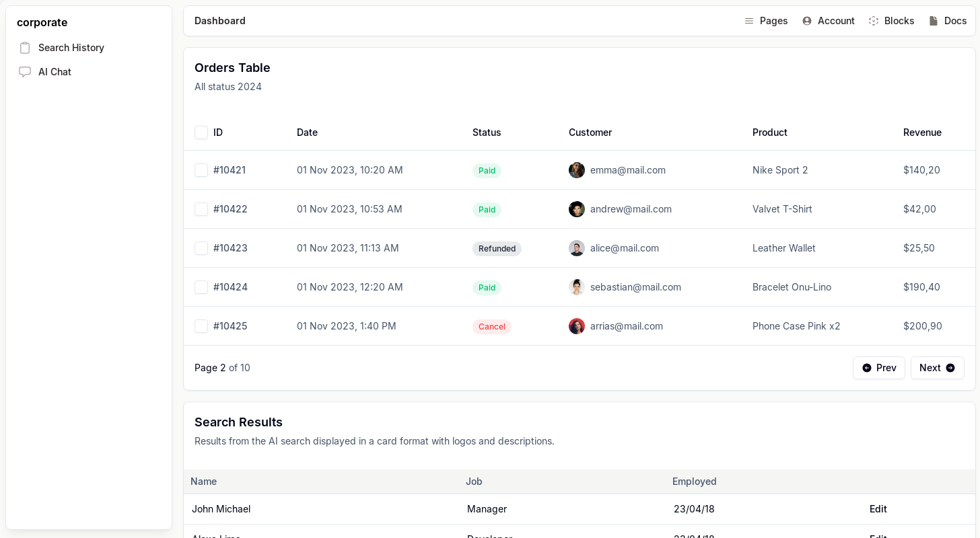
Task: Open the Search History sidebar item
Action: coord(71,48)
